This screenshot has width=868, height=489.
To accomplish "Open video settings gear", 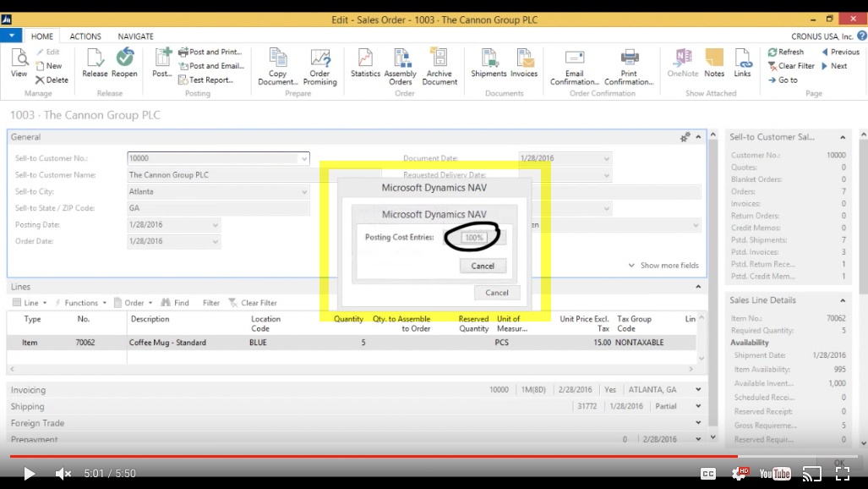I will [740, 474].
